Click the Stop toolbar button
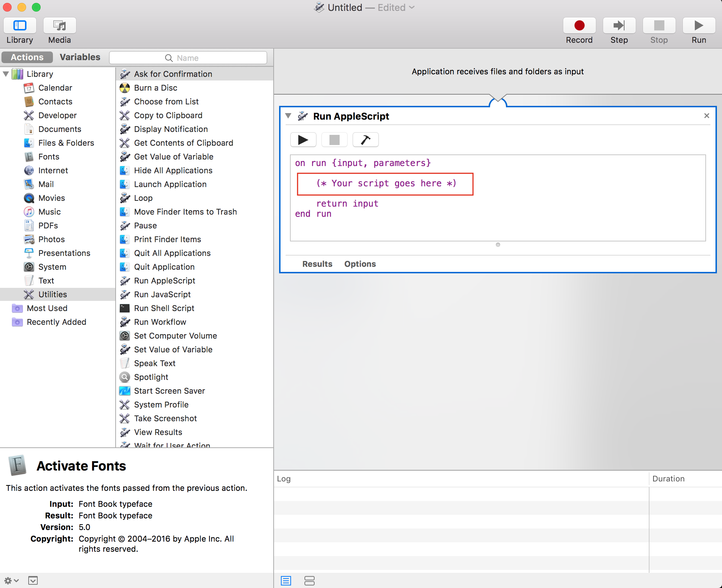 point(659,25)
